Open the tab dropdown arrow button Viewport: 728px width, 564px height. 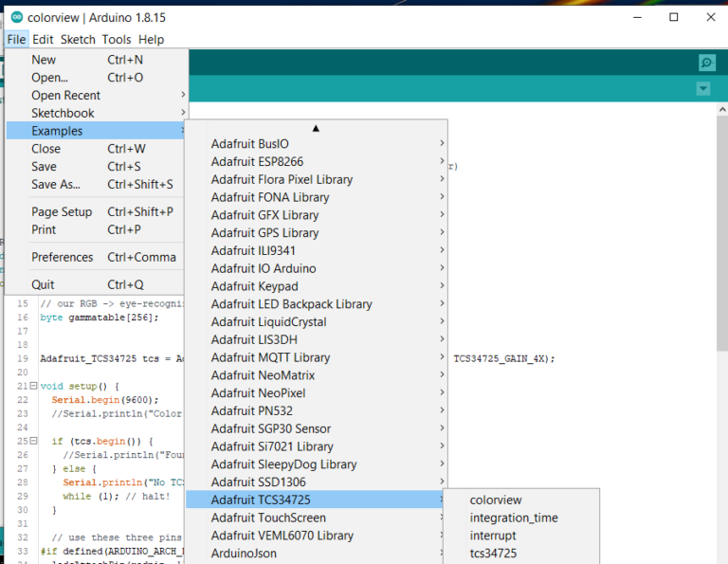coord(703,88)
